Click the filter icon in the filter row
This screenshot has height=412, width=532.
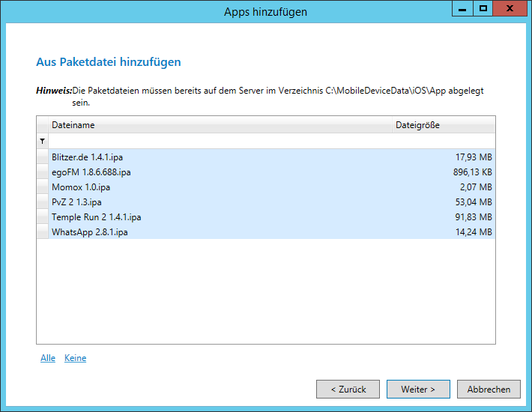click(42, 141)
